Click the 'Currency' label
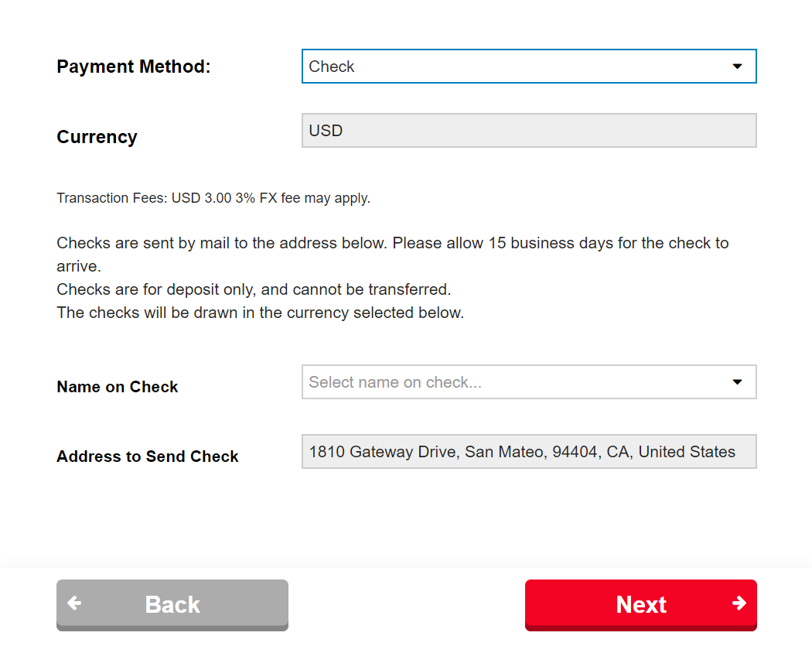Screen dimensions: 812x653 pos(97,137)
